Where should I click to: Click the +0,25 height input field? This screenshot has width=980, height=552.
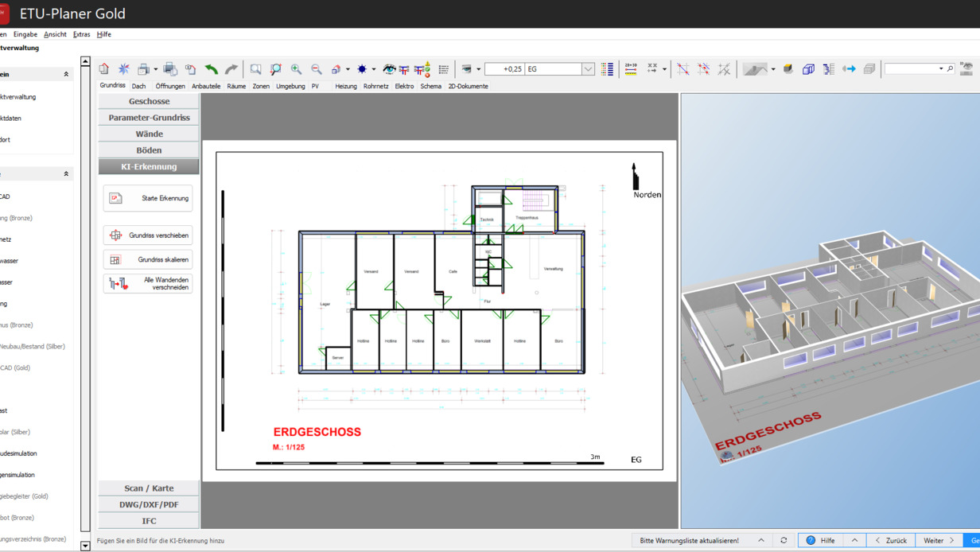[x=504, y=69]
